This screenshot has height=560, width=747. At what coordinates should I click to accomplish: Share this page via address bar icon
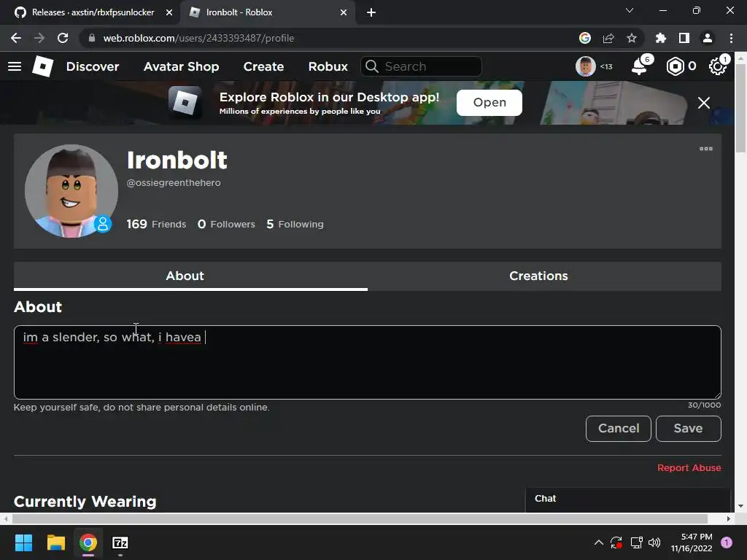click(608, 38)
